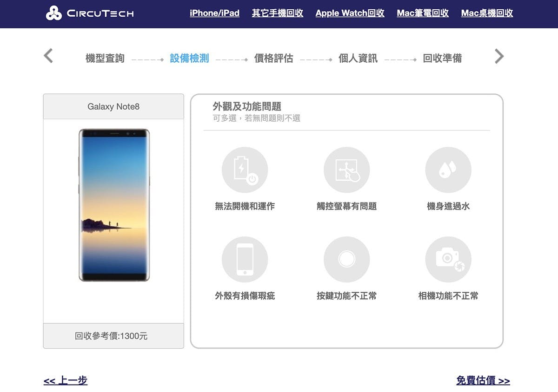Click the 回收參考價:1300元 text
This screenshot has width=558, height=392.
111,336
